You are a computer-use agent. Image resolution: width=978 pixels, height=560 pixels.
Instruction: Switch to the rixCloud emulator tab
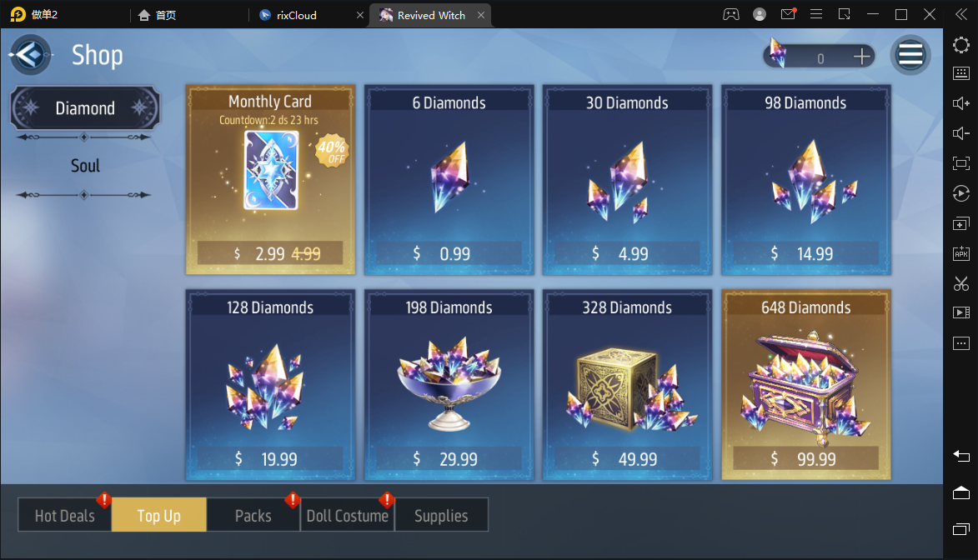[296, 15]
